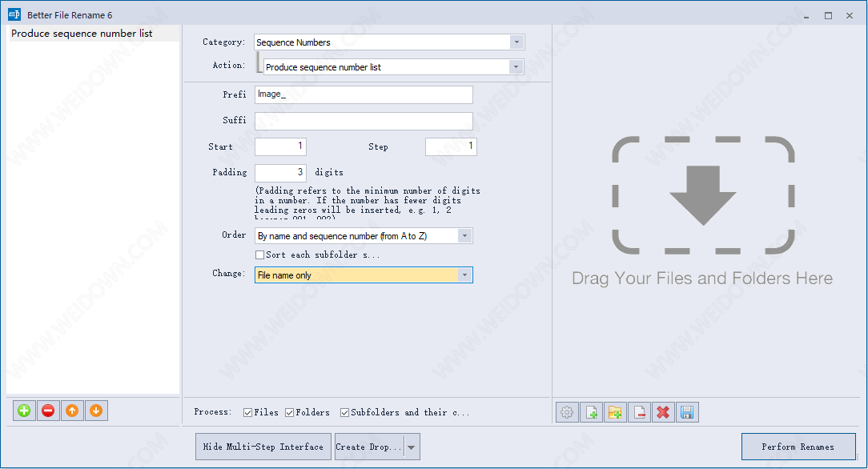Move step up with orange arrow
868x469 pixels.
coord(72,411)
